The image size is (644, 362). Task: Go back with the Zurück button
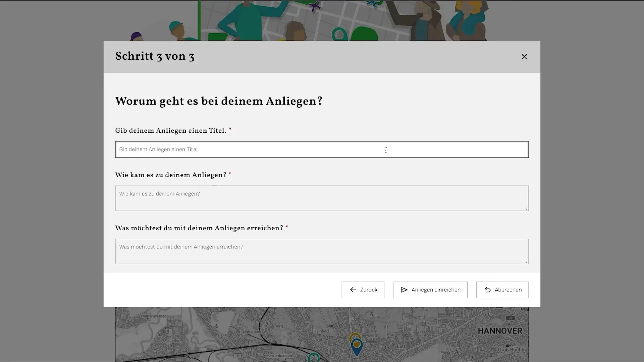[363, 290]
